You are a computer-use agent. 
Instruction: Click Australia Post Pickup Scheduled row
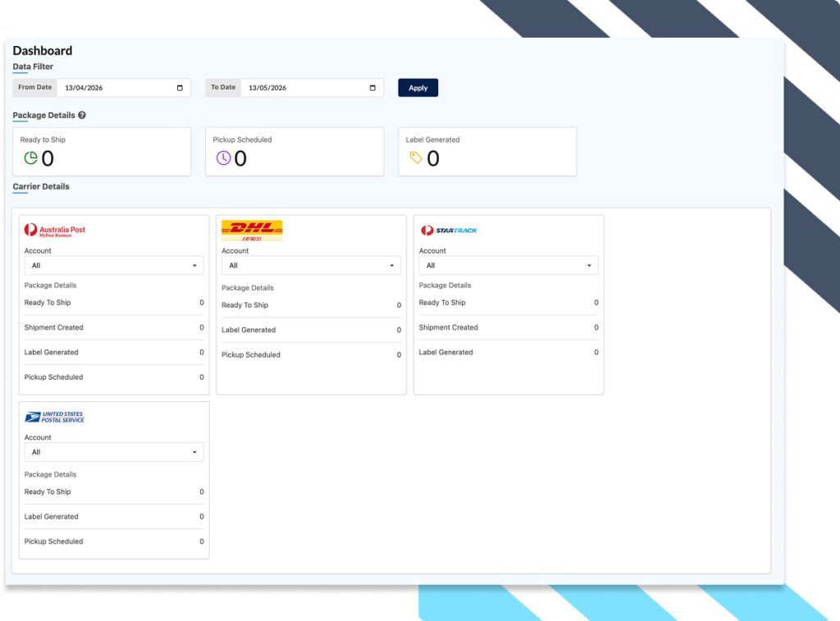click(x=114, y=377)
